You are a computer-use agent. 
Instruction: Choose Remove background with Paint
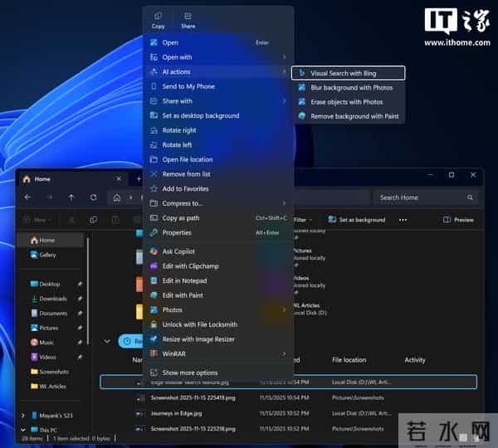point(348,116)
